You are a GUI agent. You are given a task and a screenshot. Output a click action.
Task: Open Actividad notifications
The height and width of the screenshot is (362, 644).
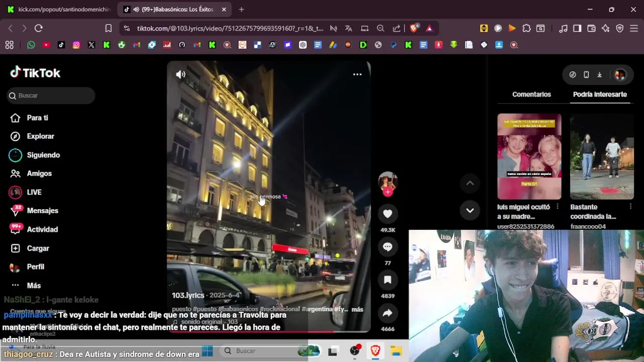click(x=42, y=229)
